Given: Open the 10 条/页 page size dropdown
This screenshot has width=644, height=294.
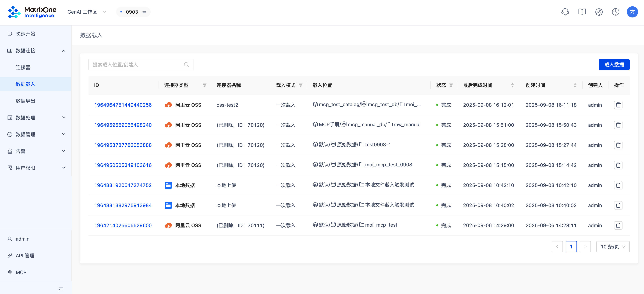Looking at the screenshot, I should tap(613, 247).
